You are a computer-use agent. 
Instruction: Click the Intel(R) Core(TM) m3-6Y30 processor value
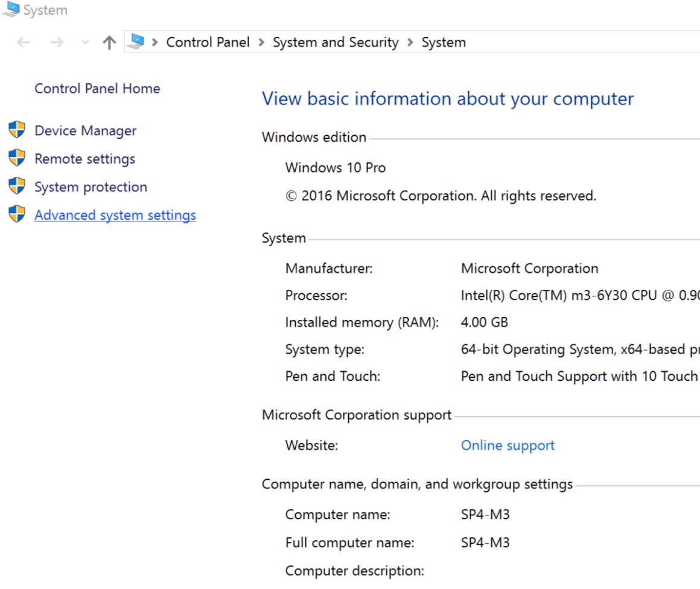[581, 296]
